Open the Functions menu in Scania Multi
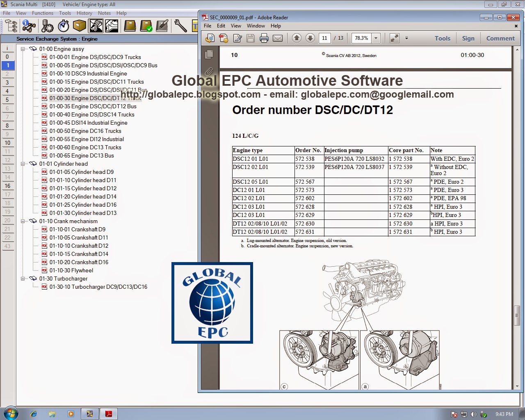525x420 pixels. pos(43,13)
